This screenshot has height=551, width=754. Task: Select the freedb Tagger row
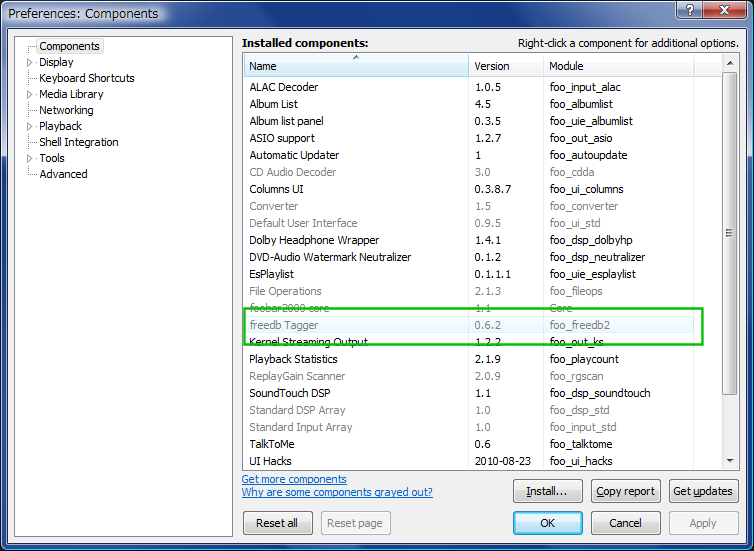click(469, 325)
